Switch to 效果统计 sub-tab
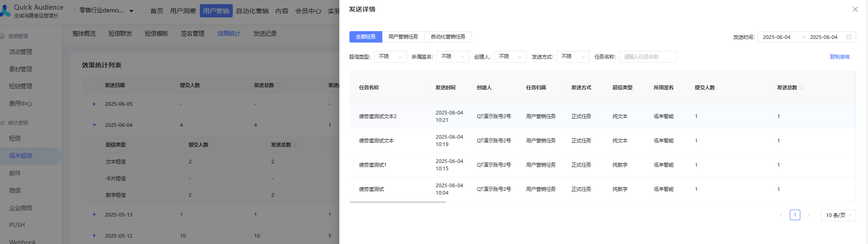Screen dimensions: 868x244 coord(229,34)
